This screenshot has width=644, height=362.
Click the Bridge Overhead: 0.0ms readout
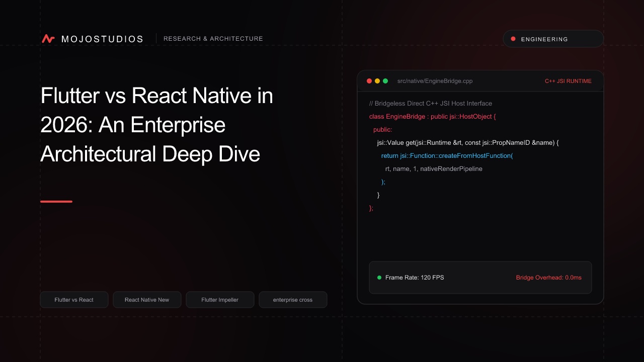click(x=549, y=278)
